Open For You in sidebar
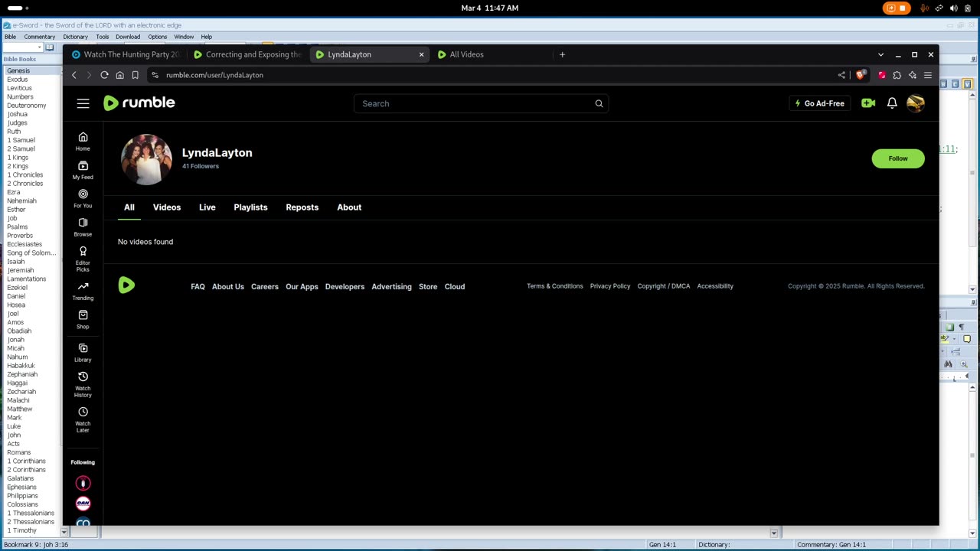The image size is (980, 551). (83, 199)
